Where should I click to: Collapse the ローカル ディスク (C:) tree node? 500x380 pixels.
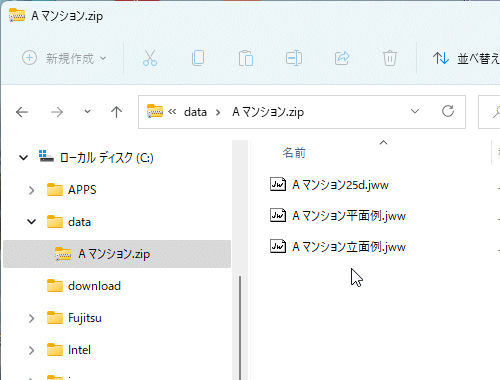coord(23,157)
